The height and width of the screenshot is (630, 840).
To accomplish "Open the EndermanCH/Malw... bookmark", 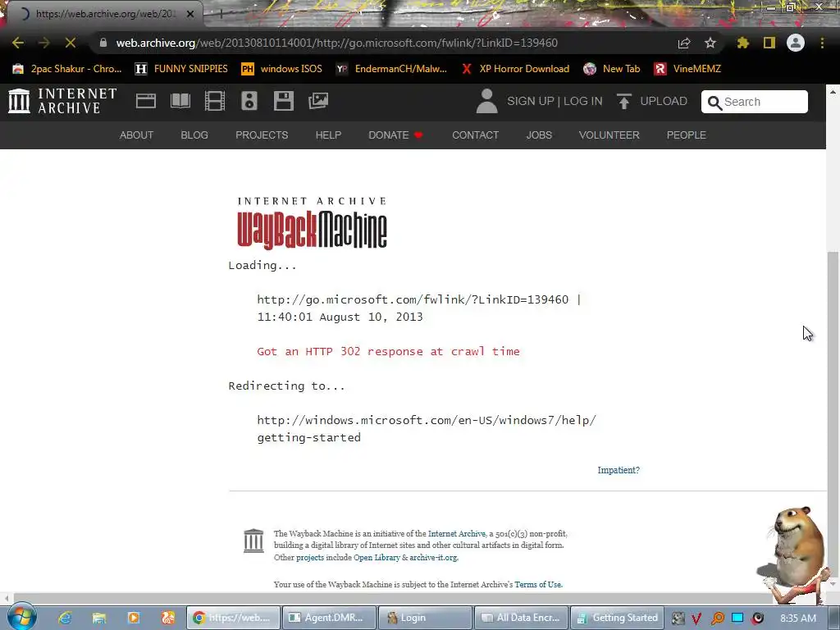I will [x=391, y=69].
